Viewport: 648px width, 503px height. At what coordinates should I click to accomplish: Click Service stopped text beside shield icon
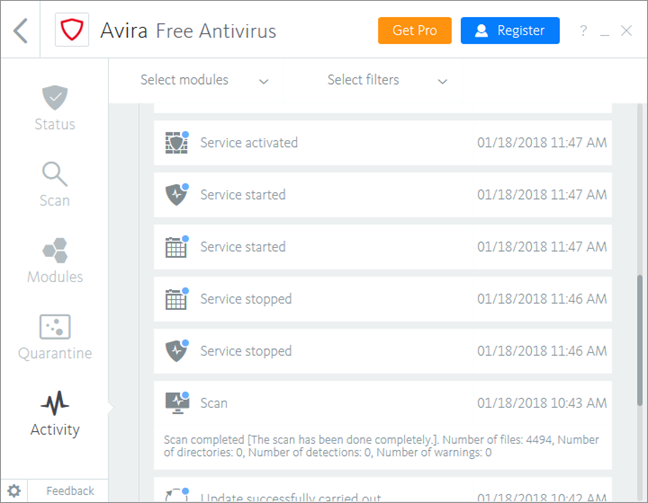point(246,351)
